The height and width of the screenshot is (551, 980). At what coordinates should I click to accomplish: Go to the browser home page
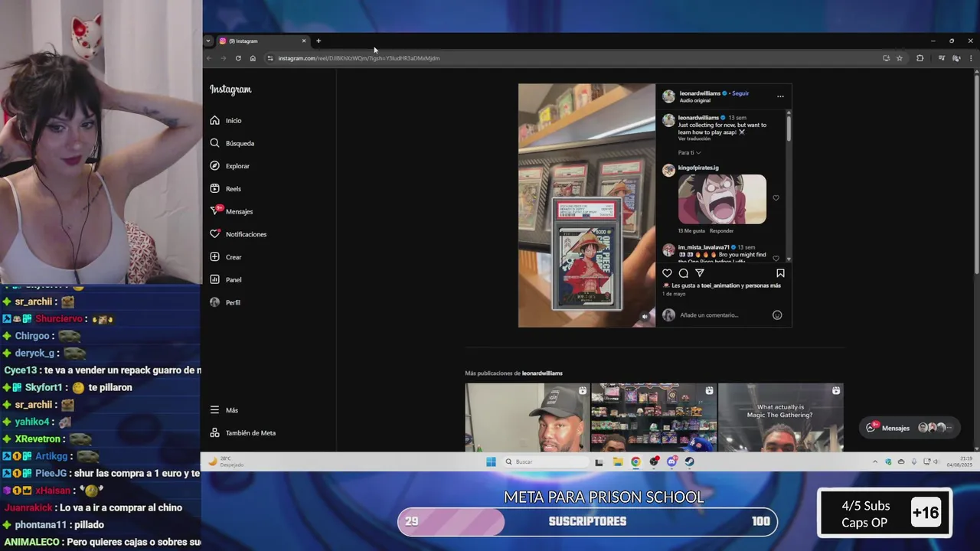click(253, 58)
